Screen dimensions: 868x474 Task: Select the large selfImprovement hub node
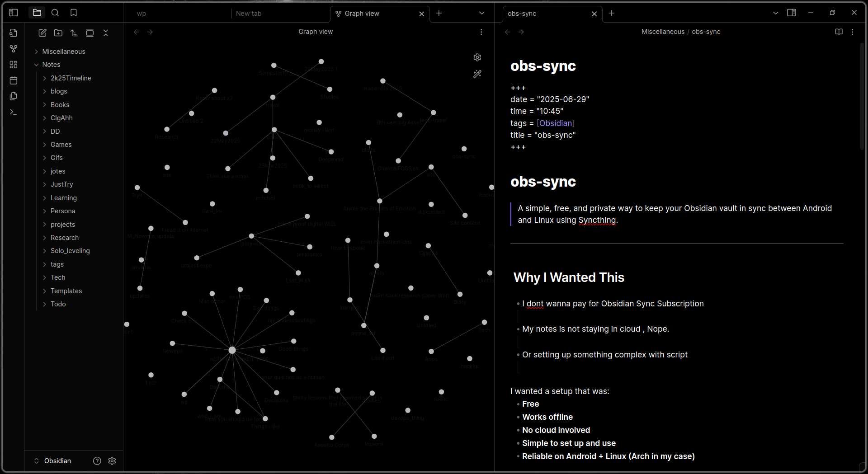232,350
